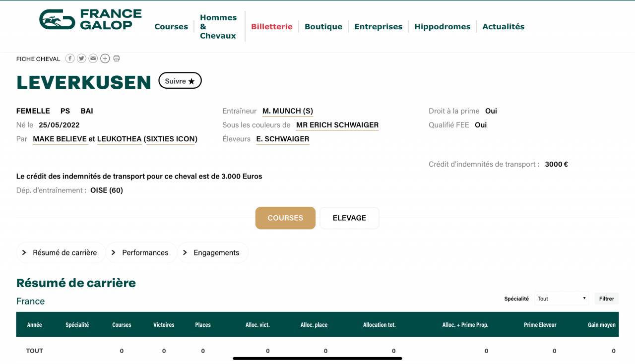The height and width of the screenshot is (364, 635).
Task: Click the LEVERKUSEN horse name heading
Action: (x=84, y=82)
